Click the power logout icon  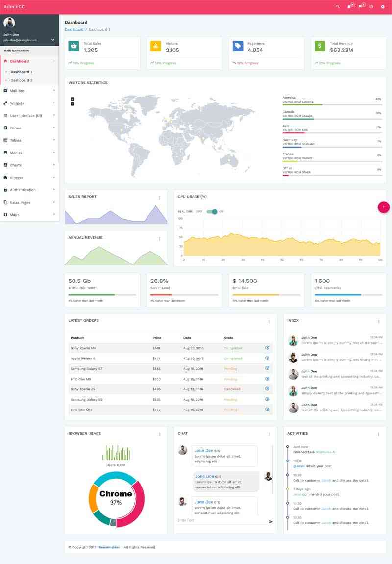point(371,7)
